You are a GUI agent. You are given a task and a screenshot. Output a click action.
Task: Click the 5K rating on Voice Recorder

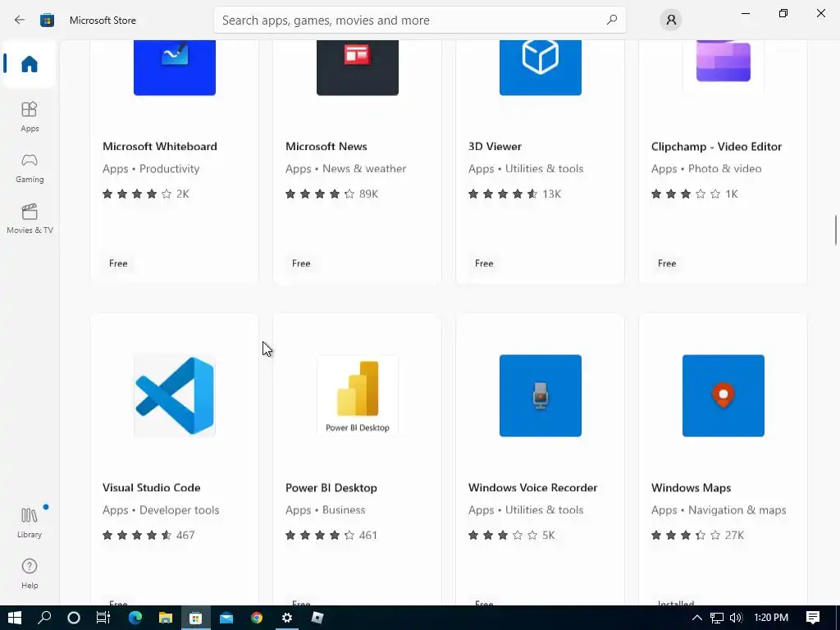[549, 535]
